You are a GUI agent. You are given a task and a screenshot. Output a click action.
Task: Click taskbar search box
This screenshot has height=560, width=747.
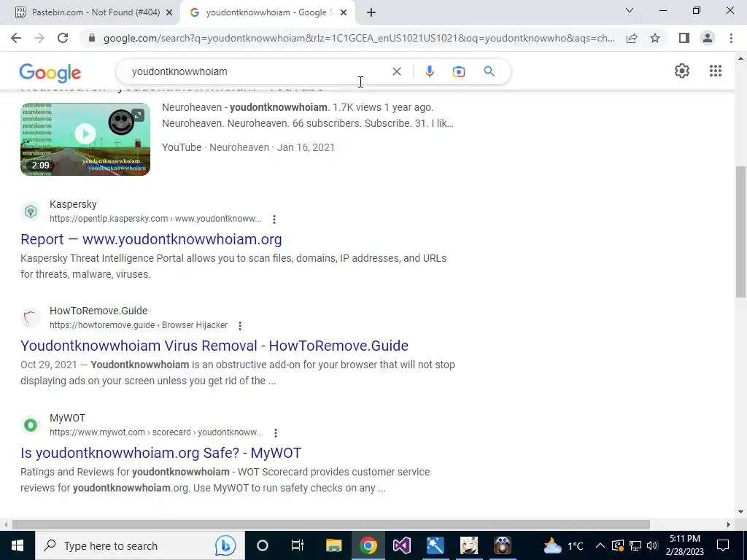(x=139, y=545)
